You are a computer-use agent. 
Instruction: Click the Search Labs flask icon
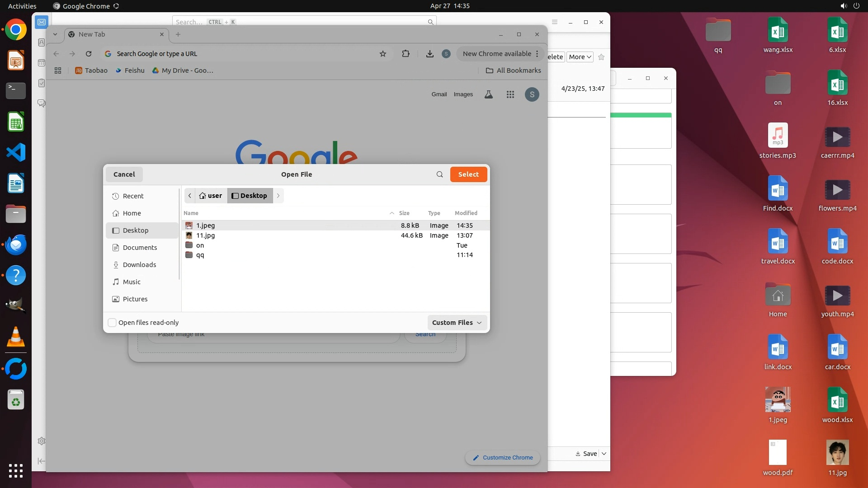(x=489, y=94)
